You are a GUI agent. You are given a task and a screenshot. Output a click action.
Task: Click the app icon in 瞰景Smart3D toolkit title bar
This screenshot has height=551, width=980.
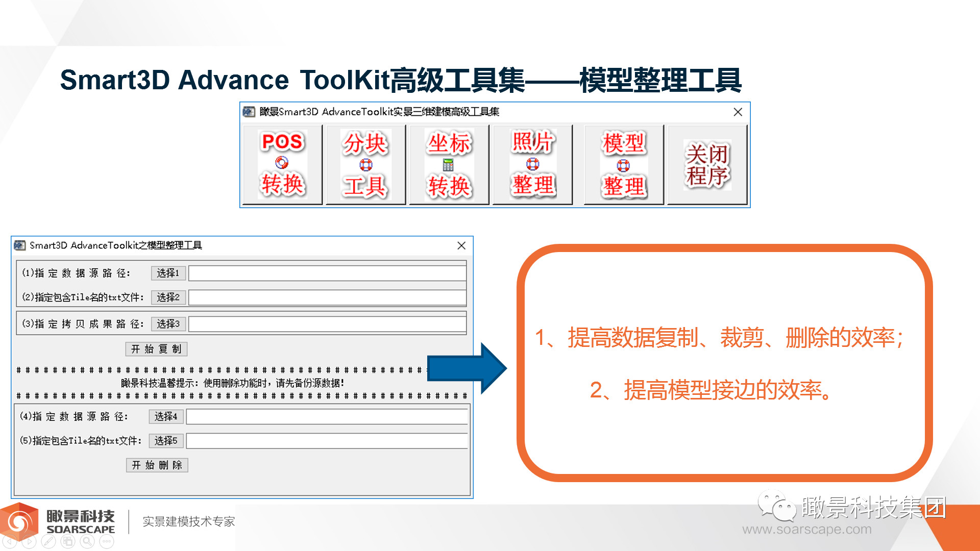[249, 112]
